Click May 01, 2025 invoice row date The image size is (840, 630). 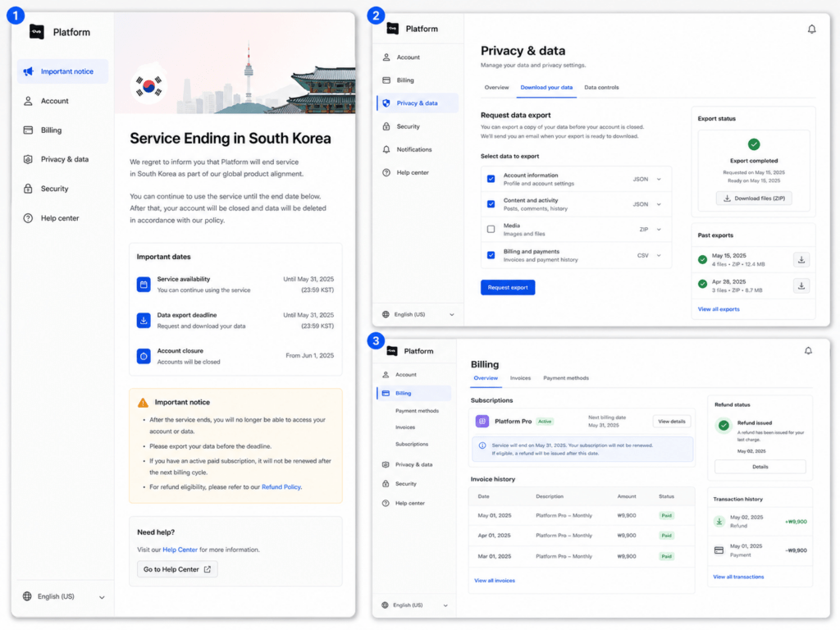495,515
